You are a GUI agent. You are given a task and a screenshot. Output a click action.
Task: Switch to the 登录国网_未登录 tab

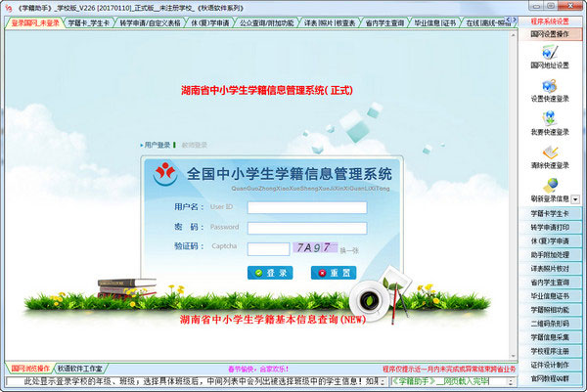35,22
